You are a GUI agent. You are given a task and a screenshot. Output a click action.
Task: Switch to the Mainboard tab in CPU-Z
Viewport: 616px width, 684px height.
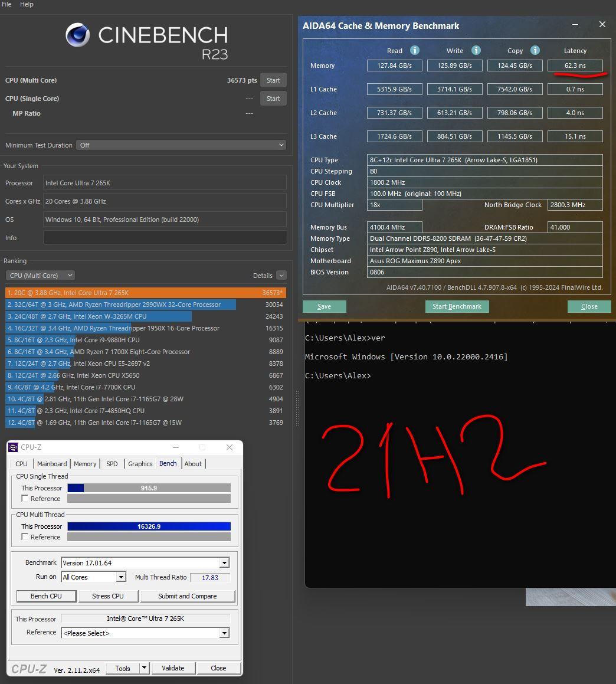(x=52, y=464)
